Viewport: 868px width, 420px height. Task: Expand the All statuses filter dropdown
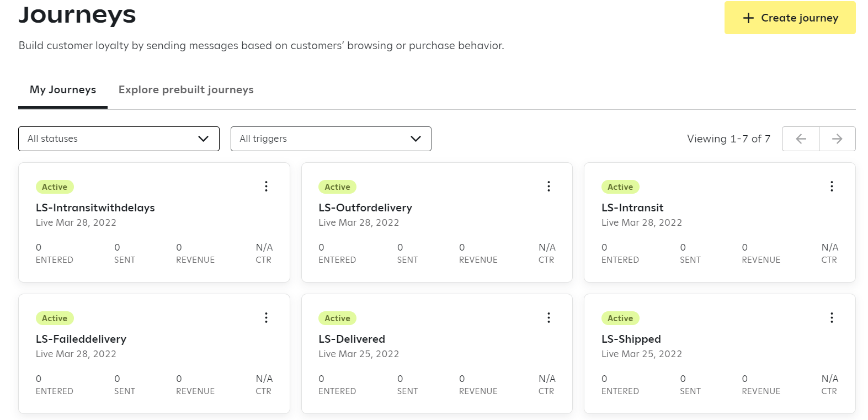coord(119,139)
